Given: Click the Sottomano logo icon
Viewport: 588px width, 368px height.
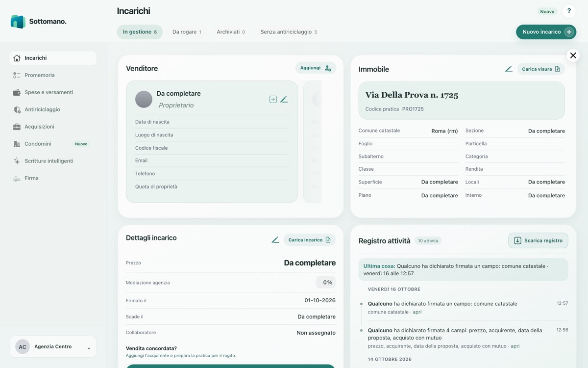Looking at the screenshot, I should pyautogui.click(x=18, y=22).
